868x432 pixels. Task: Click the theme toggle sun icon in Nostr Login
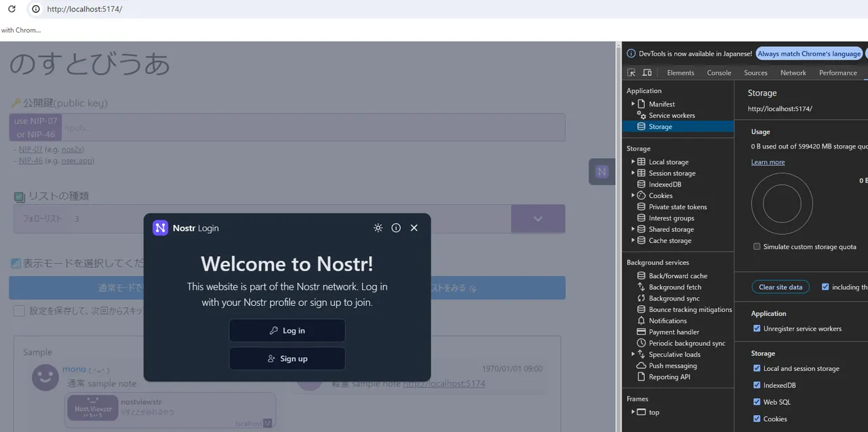378,228
